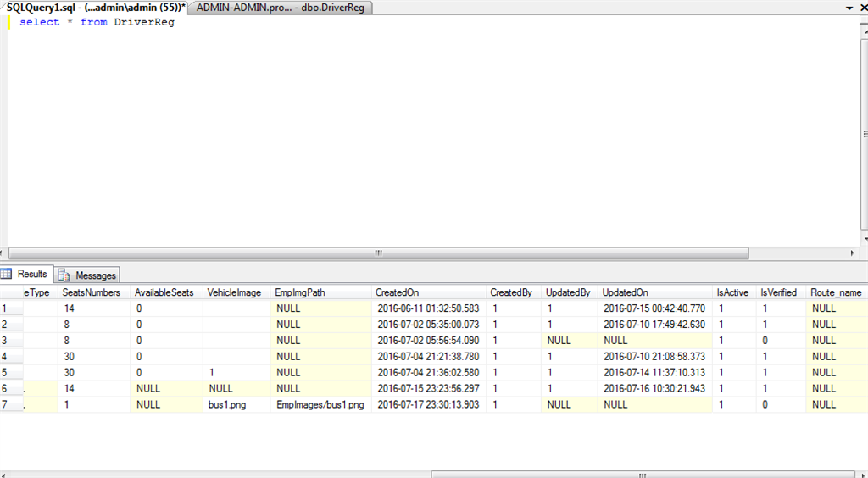Viewport: 868px width, 478px height.
Task: Click editor horizontal scroll right arrow
Action: pyautogui.click(x=853, y=253)
